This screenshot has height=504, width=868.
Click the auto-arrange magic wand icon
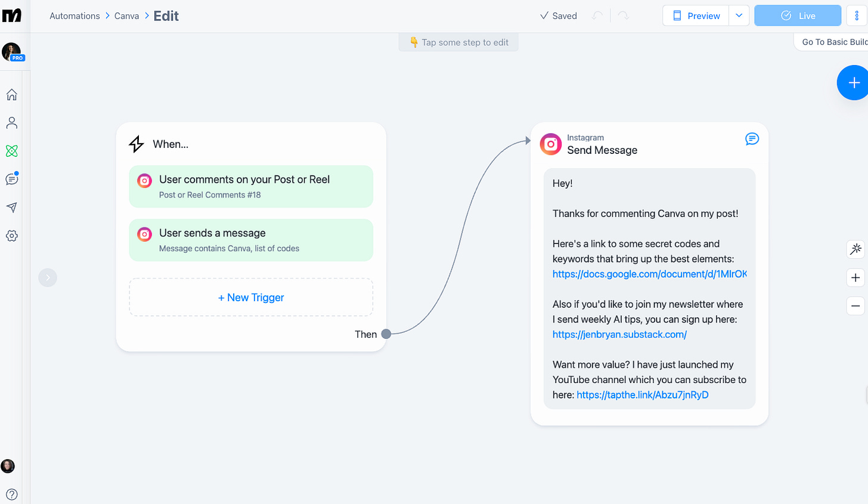point(855,249)
